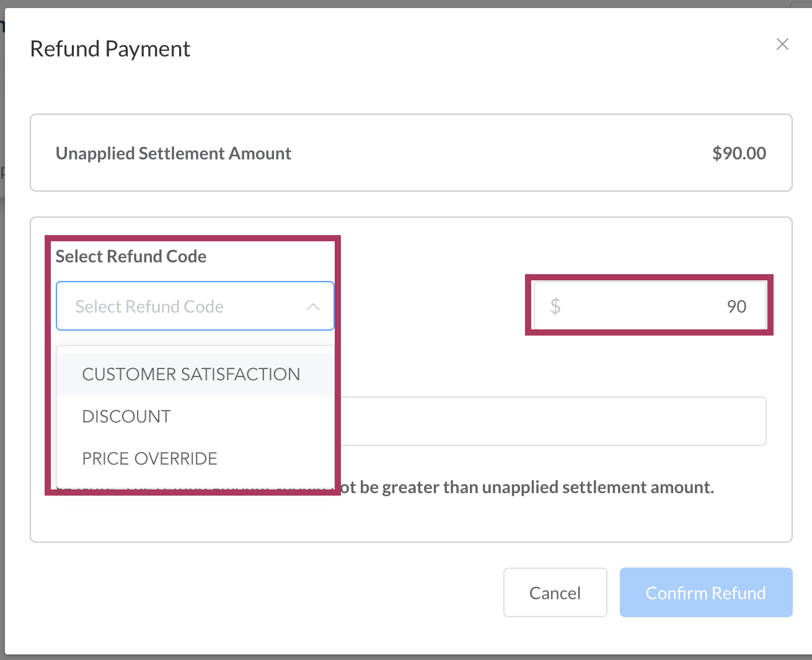
Task: Click the Unapplied Settlement Amount label
Action: (174, 153)
